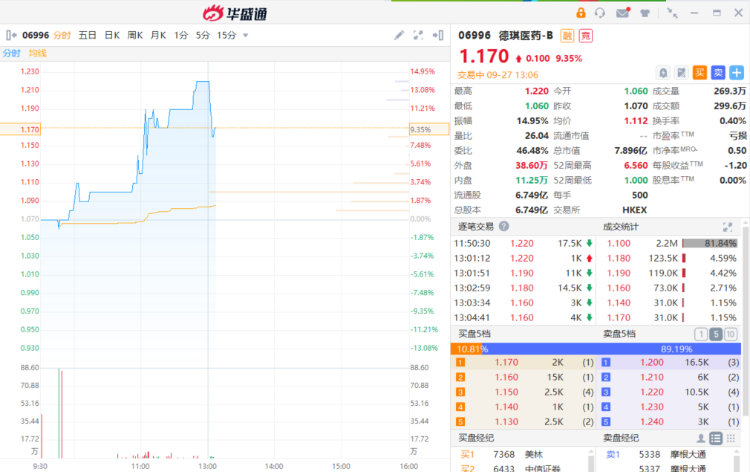
Task: Open more chart periods dropdown arrow
Action: pyautogui.click(x=245, y=35)
